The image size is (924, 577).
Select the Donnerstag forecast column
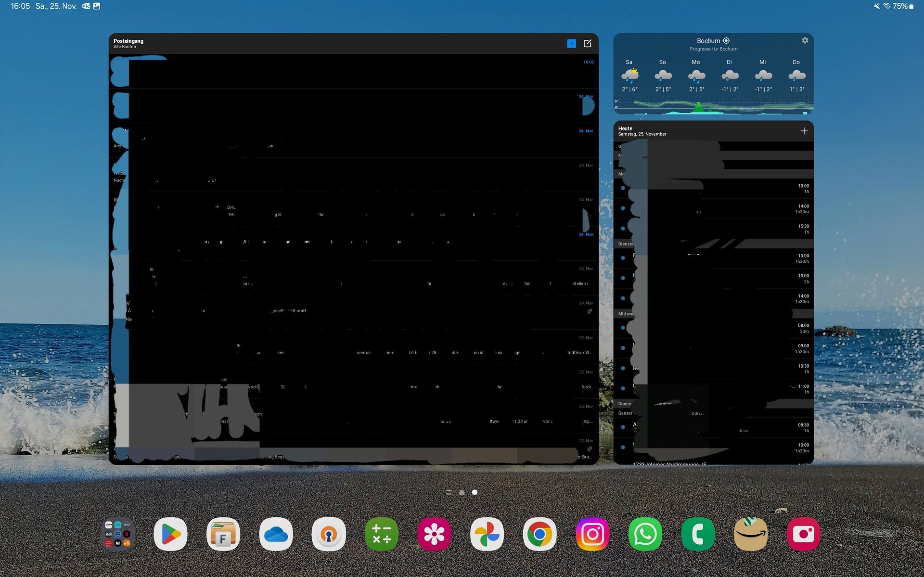pyautogui.click(x=796, y=76)
